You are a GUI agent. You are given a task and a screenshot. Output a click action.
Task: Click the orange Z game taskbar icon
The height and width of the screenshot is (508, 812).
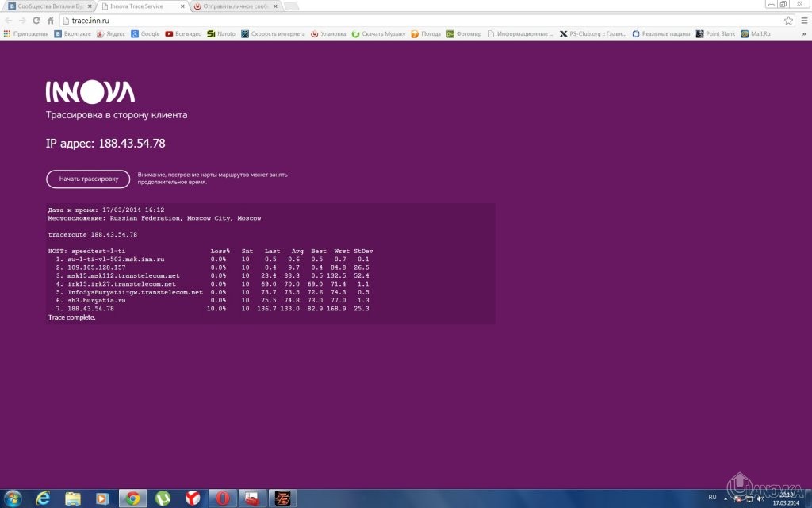tap(283, 498)
